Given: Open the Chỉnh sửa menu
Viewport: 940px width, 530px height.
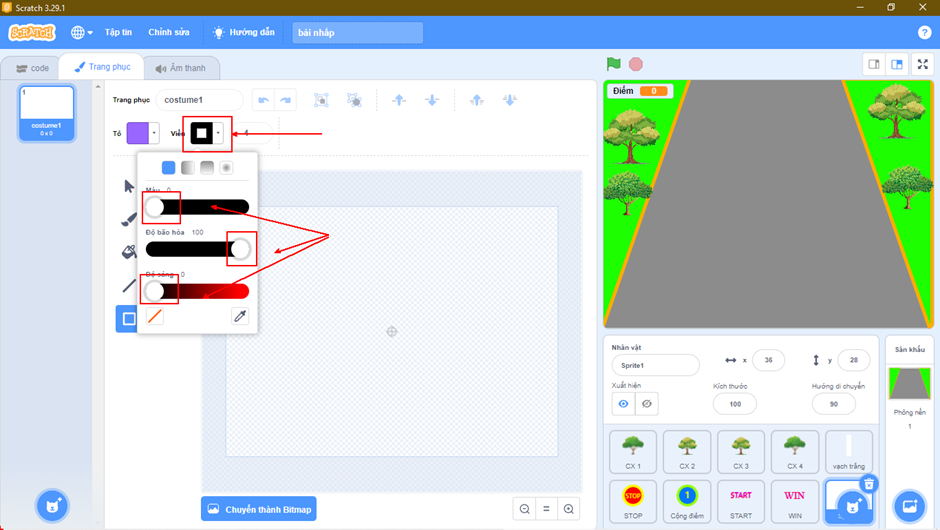Looking at the screenshot, I should click(x=168, y=32).
